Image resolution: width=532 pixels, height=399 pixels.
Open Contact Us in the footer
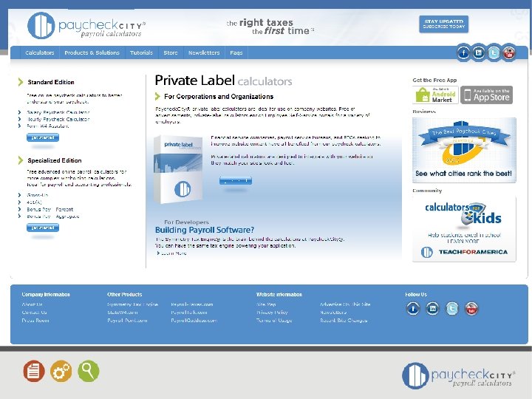click(x=34, y=312)
